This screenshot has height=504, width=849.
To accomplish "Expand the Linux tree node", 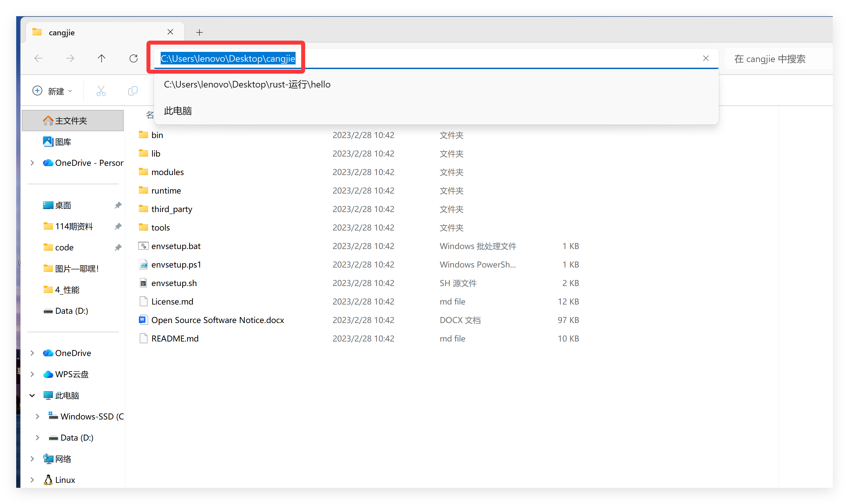I will [x=32, y=480].
